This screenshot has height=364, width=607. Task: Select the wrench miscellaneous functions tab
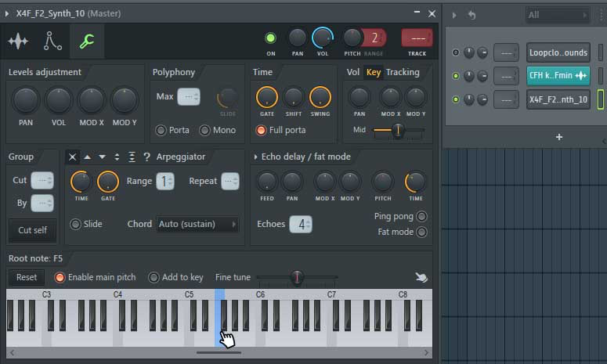coord(86,41)
